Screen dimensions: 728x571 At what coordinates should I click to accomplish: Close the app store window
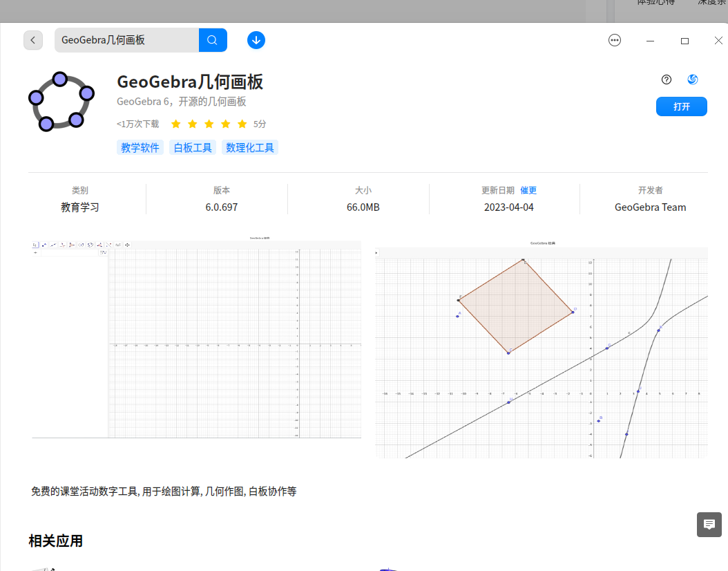click(x=718, y=41)
